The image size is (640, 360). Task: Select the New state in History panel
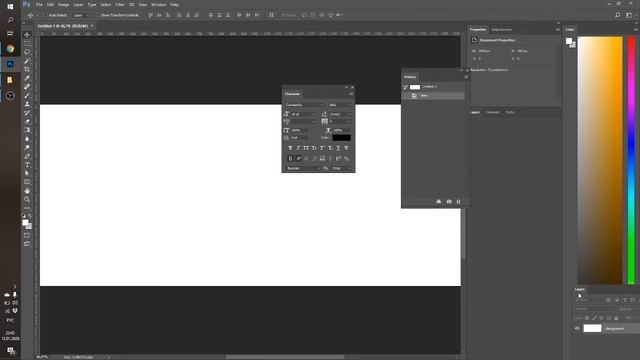433,96
